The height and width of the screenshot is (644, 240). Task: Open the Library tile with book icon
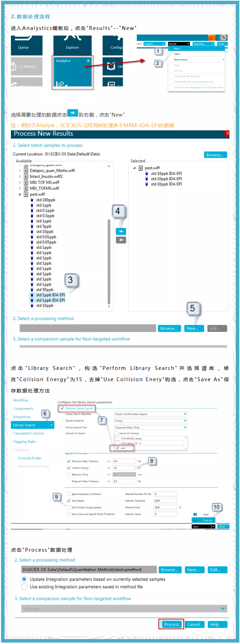click(x=113, y=66)
